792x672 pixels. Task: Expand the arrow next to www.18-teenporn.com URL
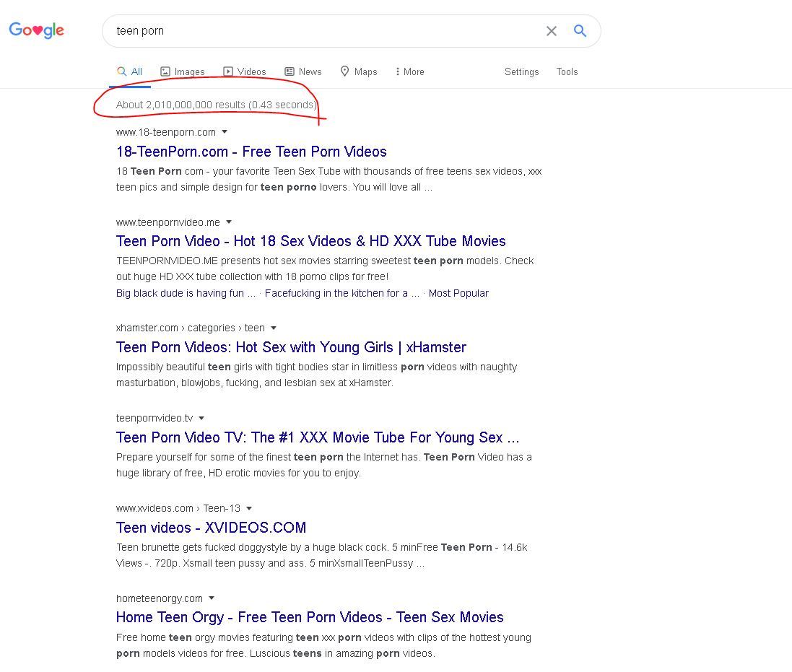(225, 132)
